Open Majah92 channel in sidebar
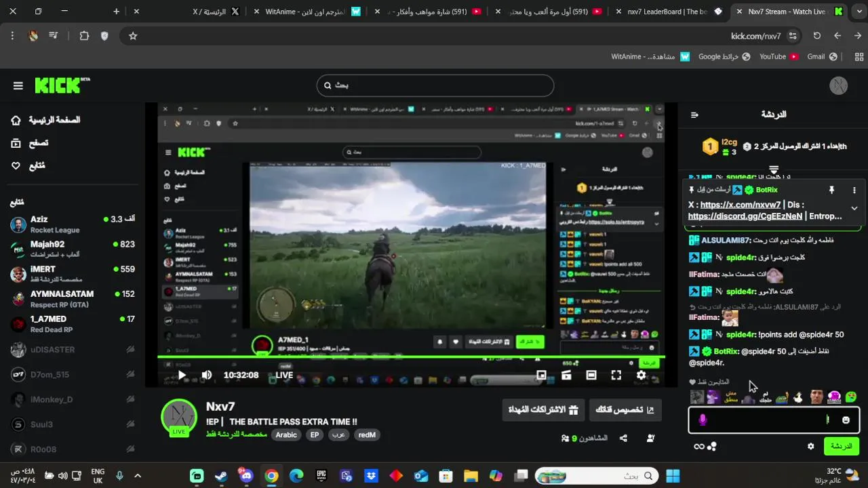Viewport: 868px width, 488px height. (x=73, y=249)
